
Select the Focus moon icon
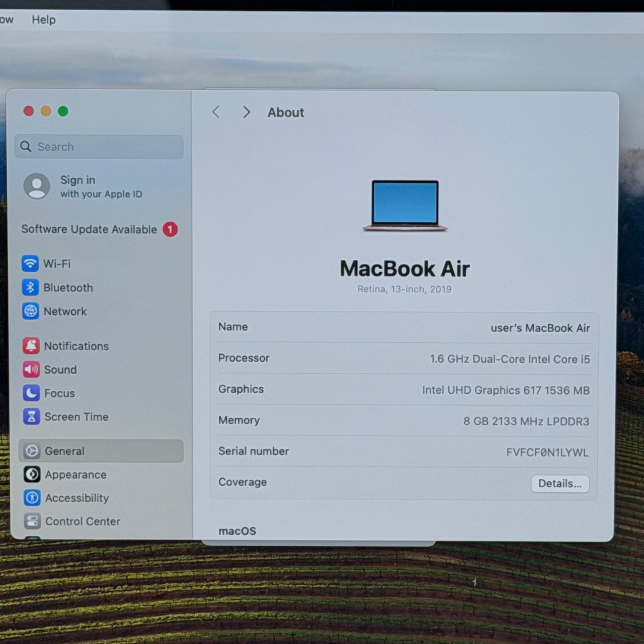(x=31, y=393)
